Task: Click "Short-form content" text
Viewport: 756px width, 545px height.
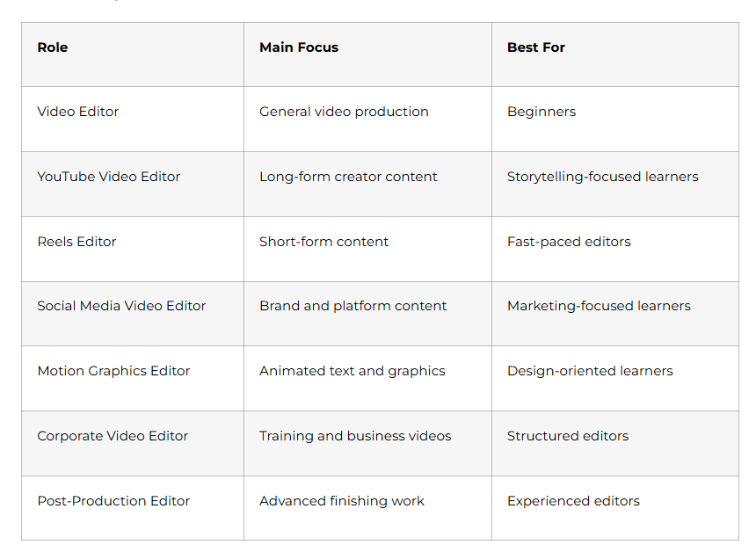Action: [x=324, y=242]
